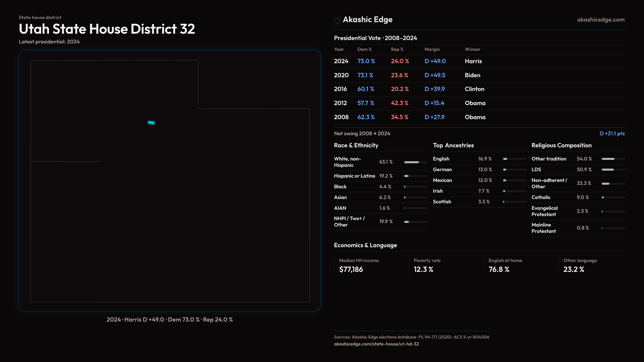Select the 2020 Biden result row

[472, 75]
